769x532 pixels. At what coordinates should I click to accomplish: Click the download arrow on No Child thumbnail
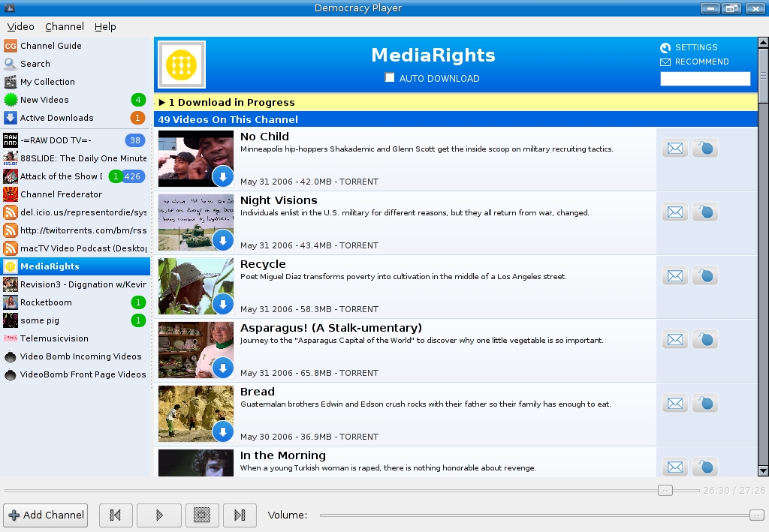[222, 176]
